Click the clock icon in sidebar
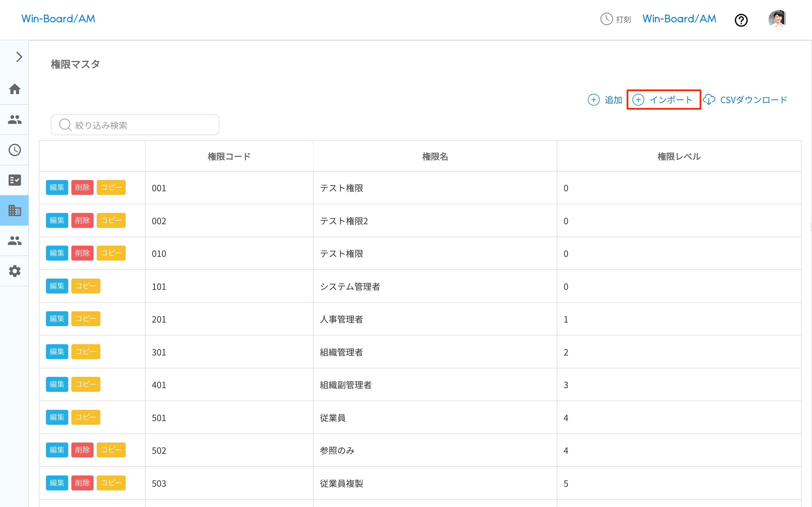This screenshot has height=507, width=812. [14, 150]
